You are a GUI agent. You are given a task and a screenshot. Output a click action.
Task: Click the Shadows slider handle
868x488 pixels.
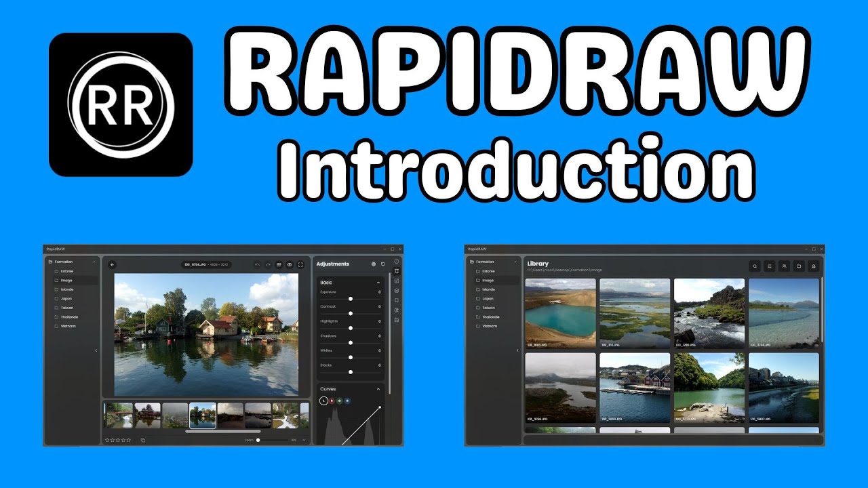[x=351, y=343]
